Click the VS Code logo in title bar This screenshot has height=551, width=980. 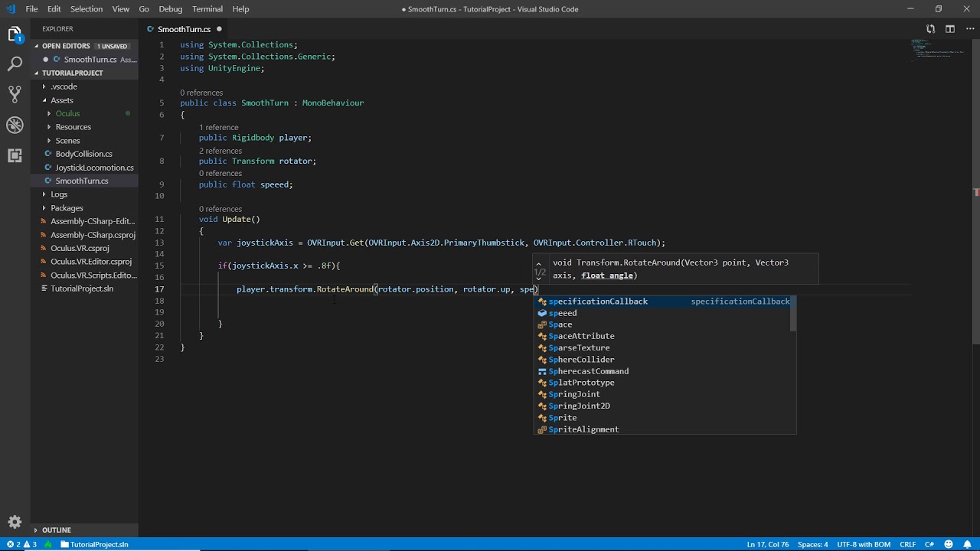pyautogui.click(x=11, y=9)
